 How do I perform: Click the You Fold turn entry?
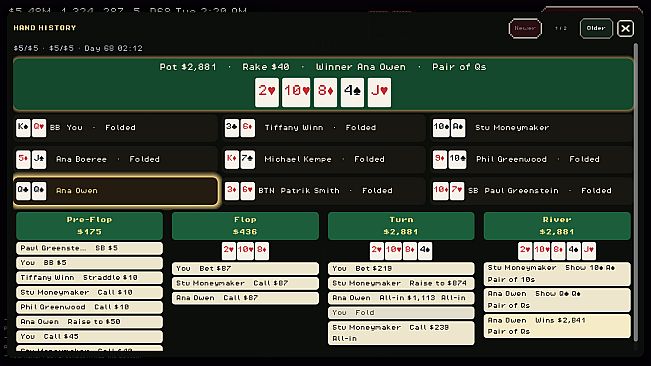[x=401, y=312]
